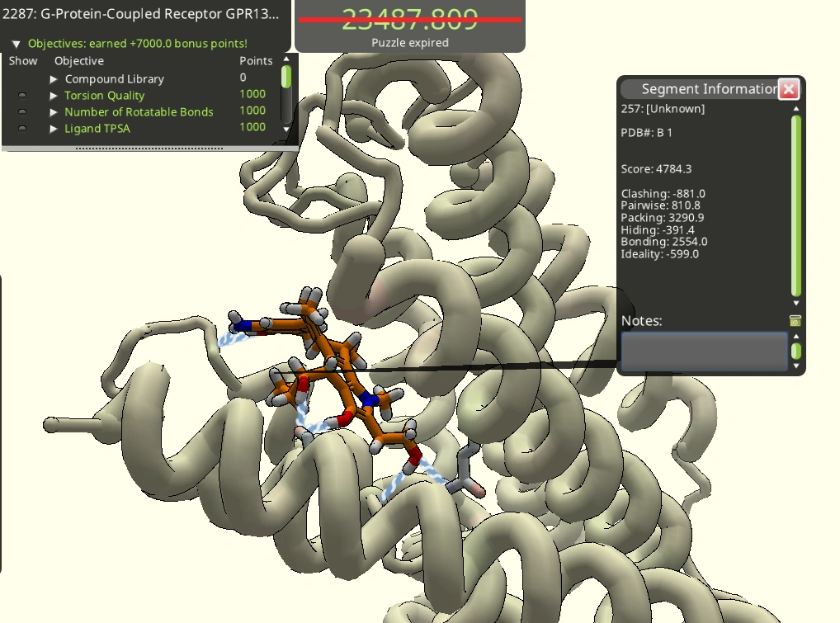Expand the Torsion Quality objective
Image resolution: width=840 pixels, height=623 pixels.
(x=54, y=95)
